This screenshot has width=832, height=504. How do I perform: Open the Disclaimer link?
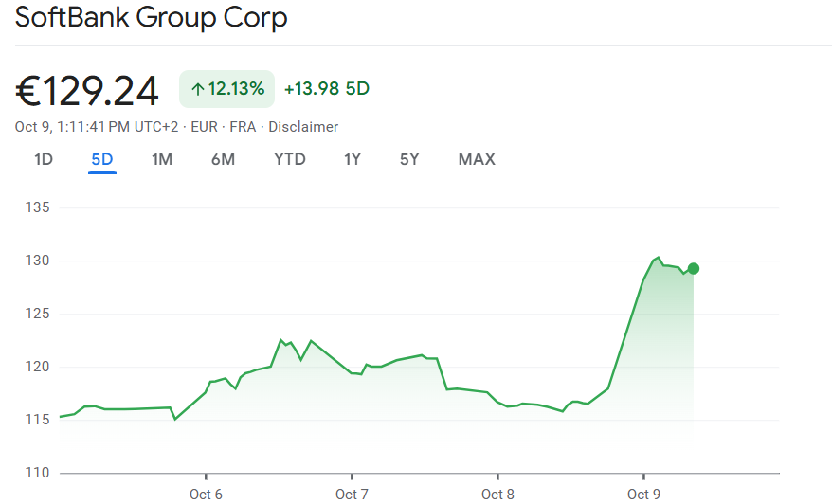[x=303, y=127]
